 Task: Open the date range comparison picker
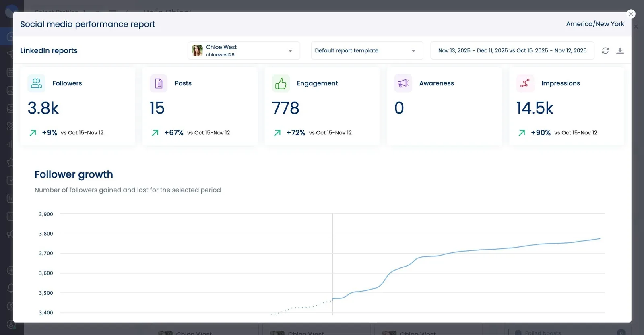click(512, 51)
